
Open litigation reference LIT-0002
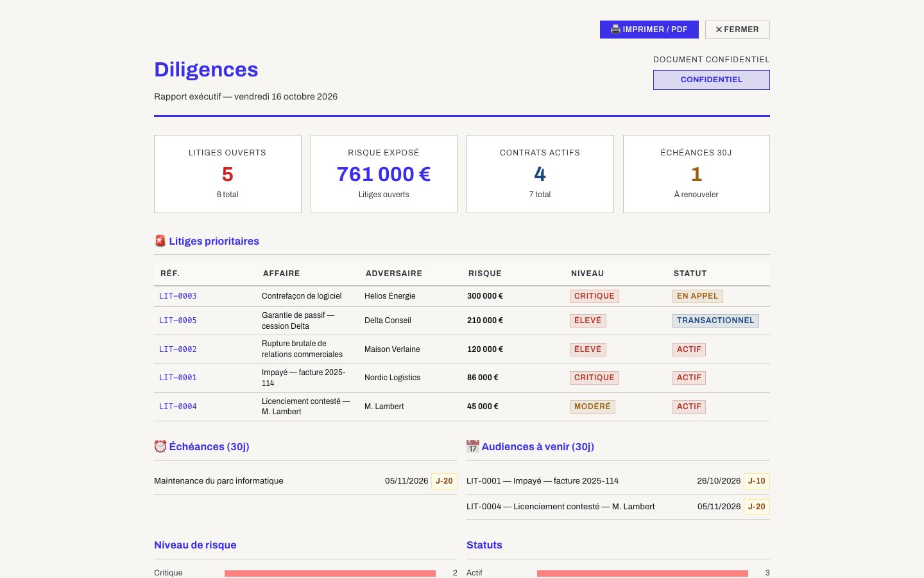coord(178,349)
